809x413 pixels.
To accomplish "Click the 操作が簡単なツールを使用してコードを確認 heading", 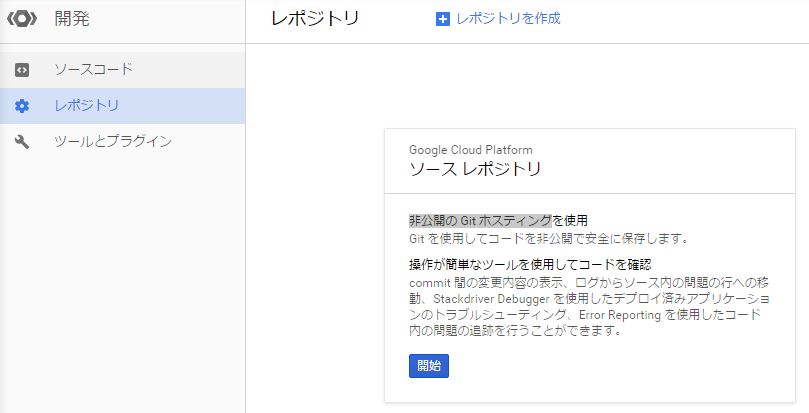I will (x=530, y=265).
